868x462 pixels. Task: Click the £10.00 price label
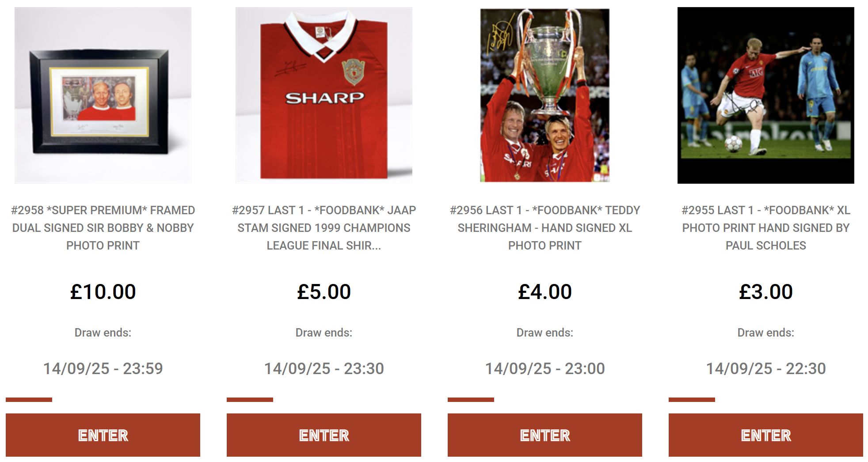pyautogui.click(x=103, y=292)
